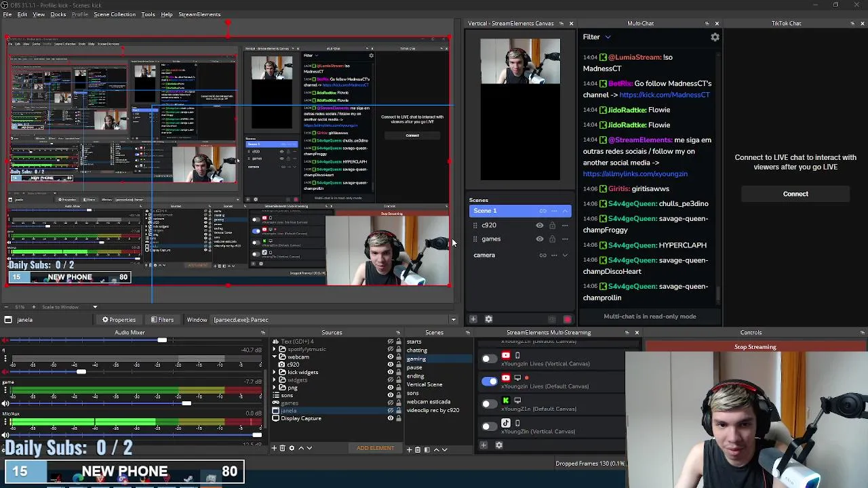Mute the Mic/Aux speaker icon
Screen dimensions: 868x488
click(5, 435)
